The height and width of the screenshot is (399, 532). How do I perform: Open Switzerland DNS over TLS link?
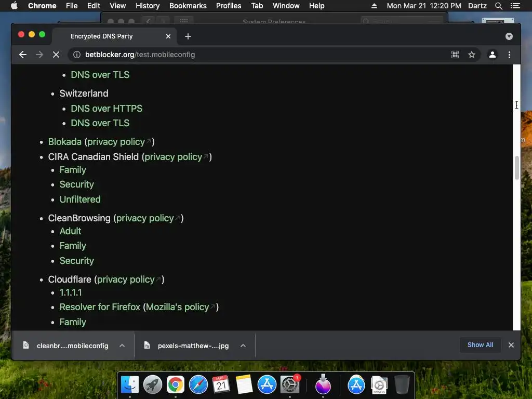[x=100, y=123]
